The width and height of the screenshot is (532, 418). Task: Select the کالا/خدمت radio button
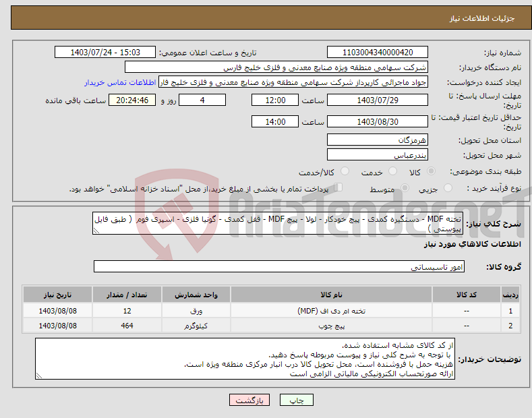(345, 171)
